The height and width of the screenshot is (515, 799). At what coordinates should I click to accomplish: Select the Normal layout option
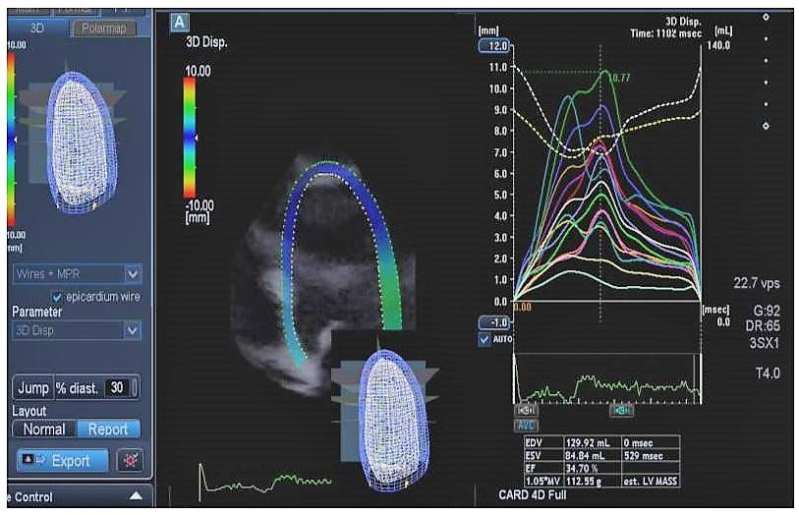click(x=44, y=429)
